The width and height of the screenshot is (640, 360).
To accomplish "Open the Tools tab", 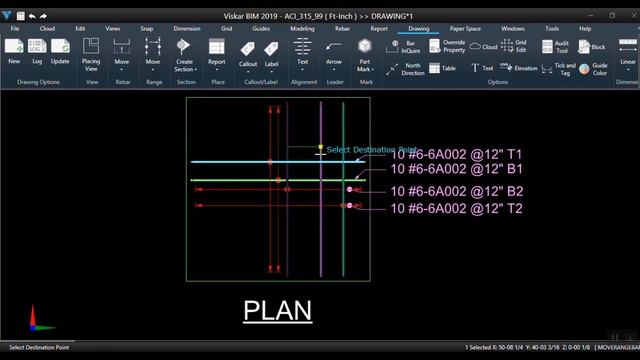I will 552,29.
